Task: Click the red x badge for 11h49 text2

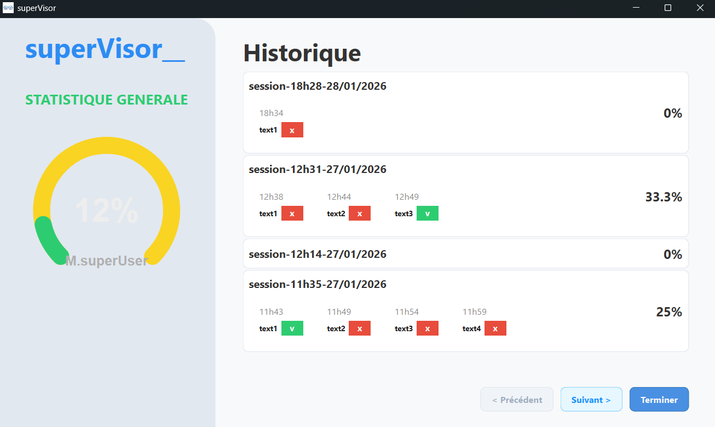Action: coord(360,328)
